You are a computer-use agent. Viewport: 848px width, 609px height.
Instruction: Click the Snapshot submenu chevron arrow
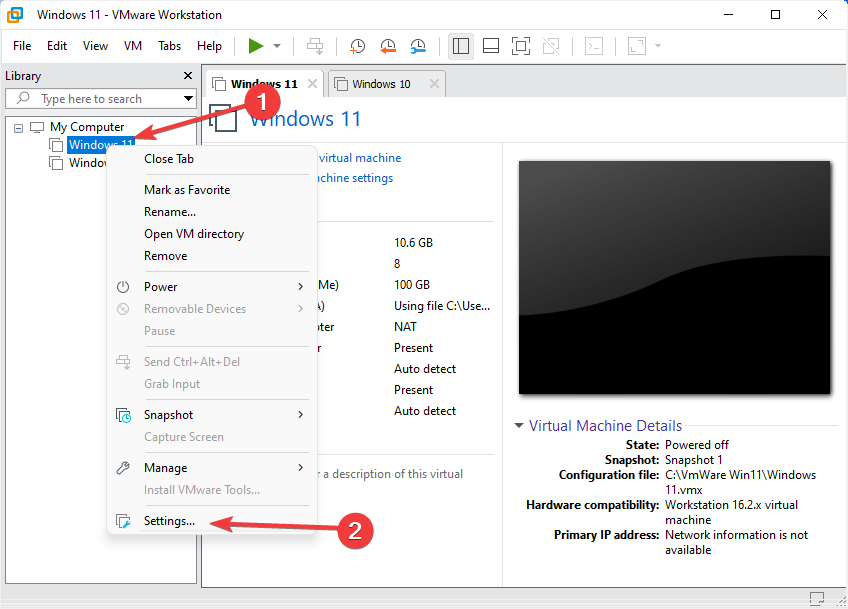(301, 415)
